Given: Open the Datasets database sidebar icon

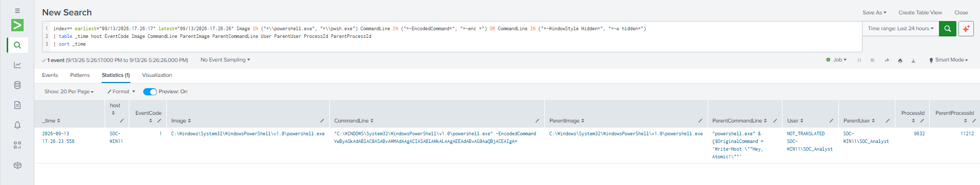Looking at the screenshot, I should pos(17,85).
